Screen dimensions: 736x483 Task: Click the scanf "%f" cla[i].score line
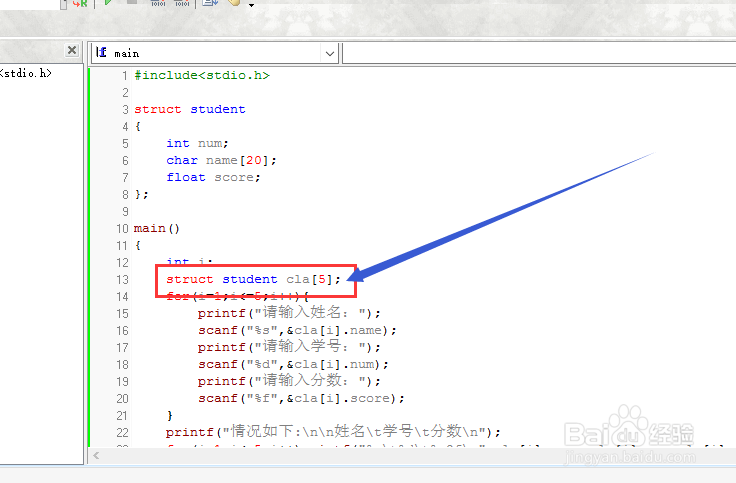coord(301,399)
